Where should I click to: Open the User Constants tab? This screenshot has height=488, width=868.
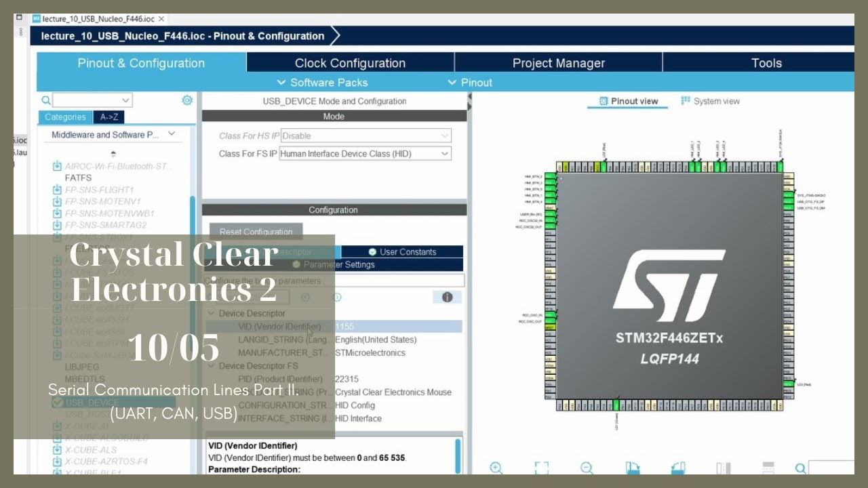402,251
